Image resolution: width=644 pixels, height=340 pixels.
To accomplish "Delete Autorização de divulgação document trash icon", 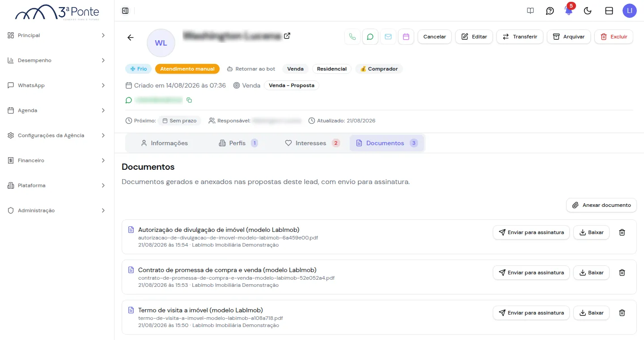I will [622, 232].
